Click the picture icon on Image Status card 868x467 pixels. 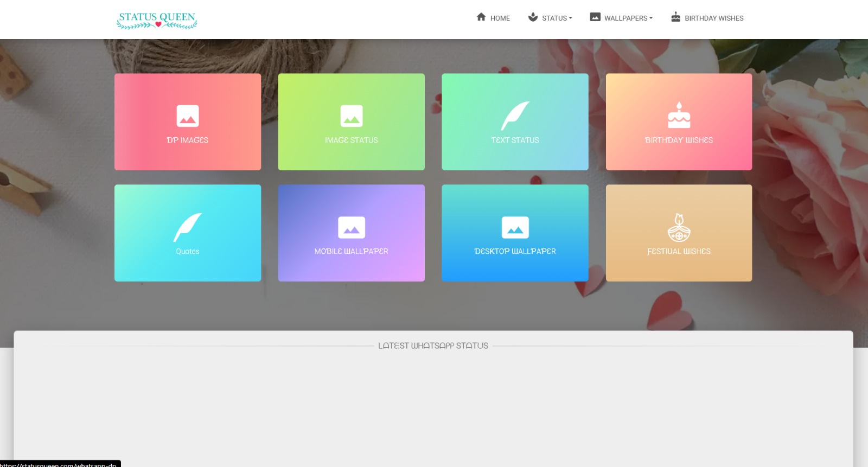(351, 116)
